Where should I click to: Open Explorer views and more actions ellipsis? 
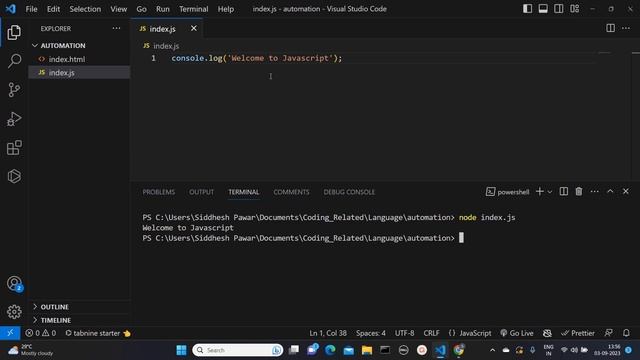pyautogui.click(x=116, y=28)
